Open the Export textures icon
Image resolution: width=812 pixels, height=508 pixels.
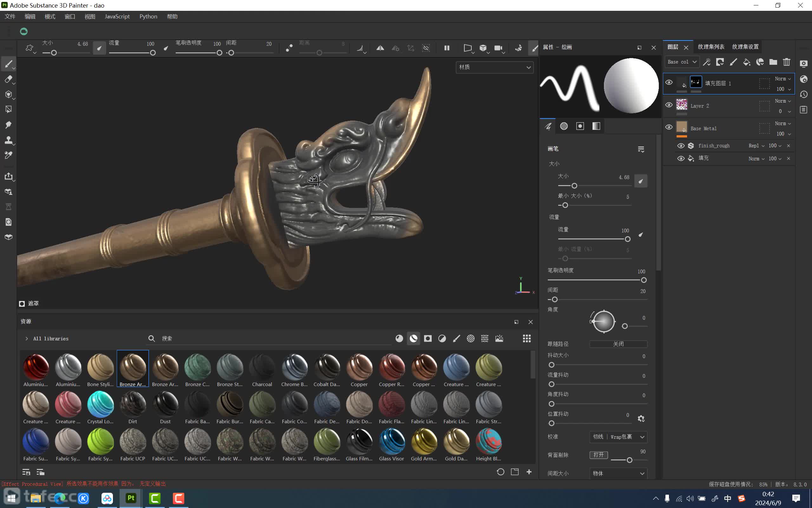9,177
